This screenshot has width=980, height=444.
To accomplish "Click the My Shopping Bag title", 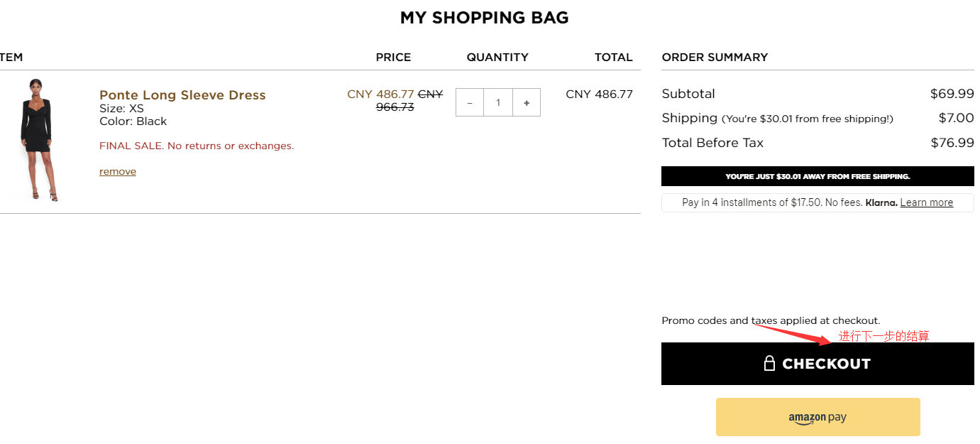I will click(485, 18).
